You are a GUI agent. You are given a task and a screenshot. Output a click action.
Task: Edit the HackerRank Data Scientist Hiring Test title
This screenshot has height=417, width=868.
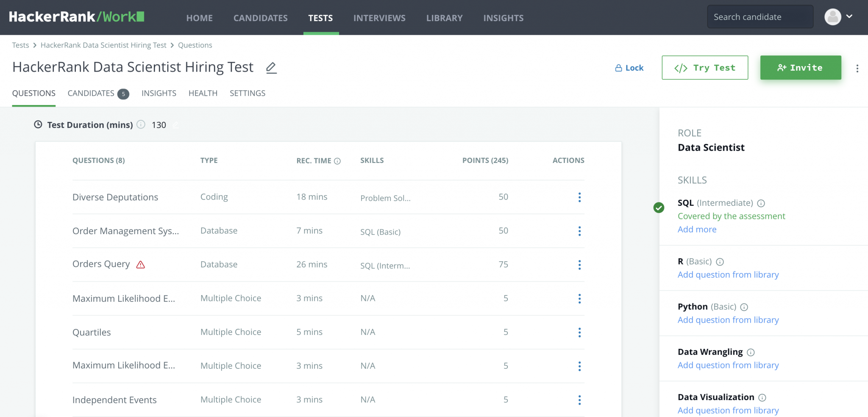click(x=271, y=67)
